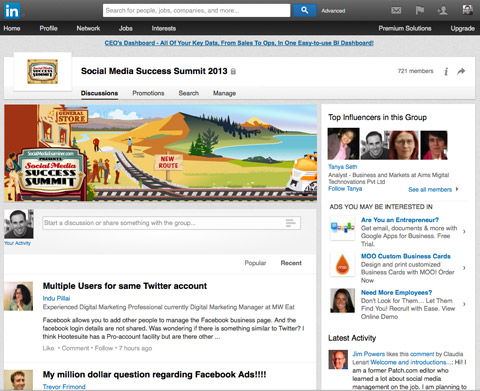The height and width of the screenshot is (391, 480).
Task: Switch to the Promotions tab
Action: click(148, 93)
